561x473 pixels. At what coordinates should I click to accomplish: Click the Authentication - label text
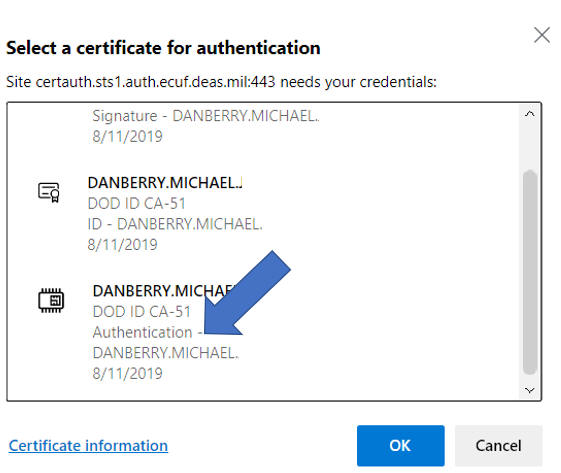(147, 332)
